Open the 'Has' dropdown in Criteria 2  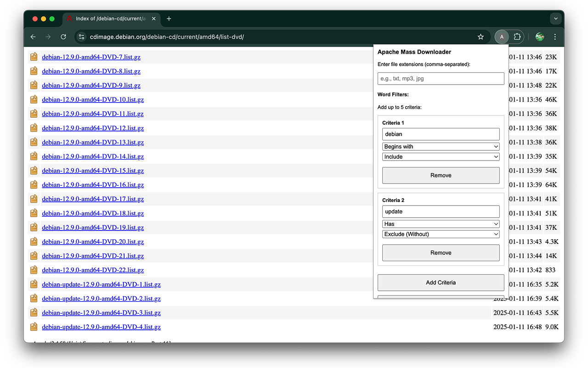pyautogui.click(x=441, y=224)
